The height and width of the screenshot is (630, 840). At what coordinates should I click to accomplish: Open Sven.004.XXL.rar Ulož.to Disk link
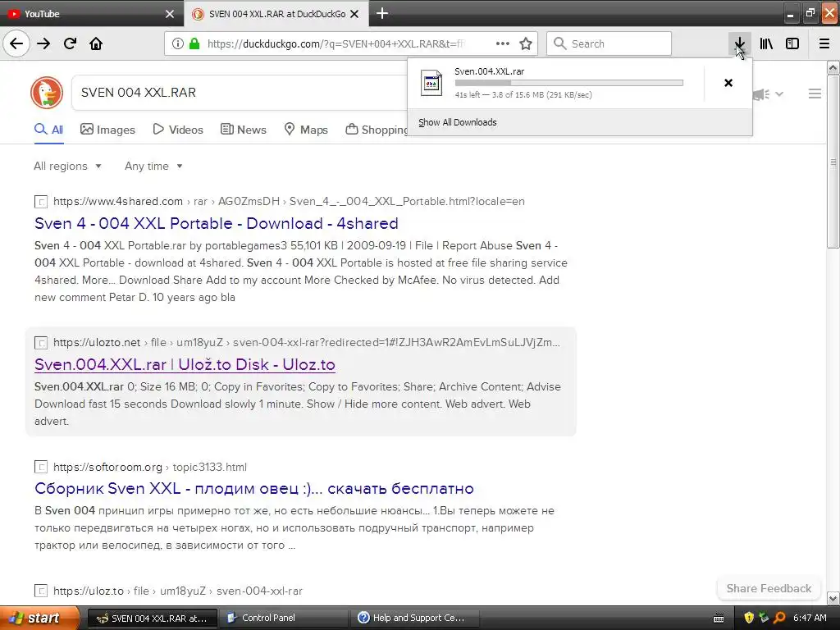tap(185, 364)
